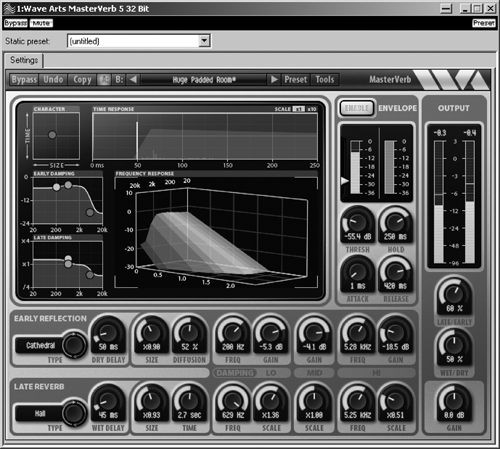The image size is (500, 449).
Task: Click the DAMPING label button
Action: (235, 373)
